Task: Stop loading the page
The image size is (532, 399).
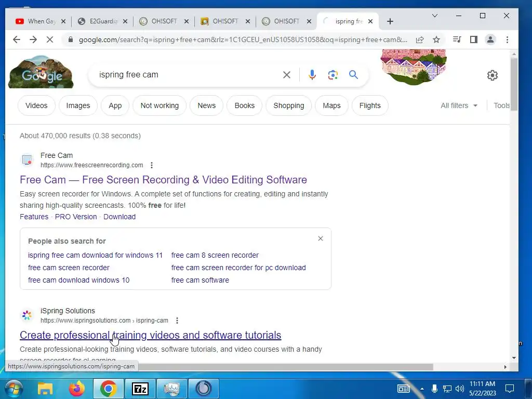Action: pos(49,39)
